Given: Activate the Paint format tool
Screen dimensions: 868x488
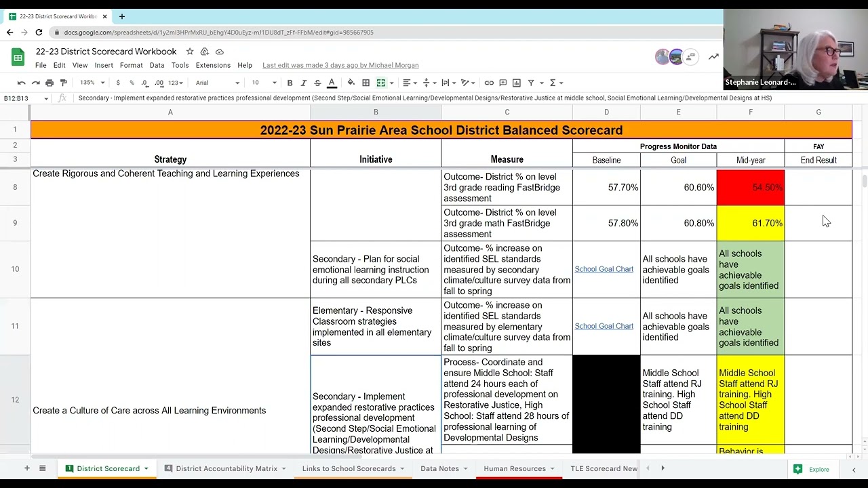Looking at the screenshot, I should point(64,83).
